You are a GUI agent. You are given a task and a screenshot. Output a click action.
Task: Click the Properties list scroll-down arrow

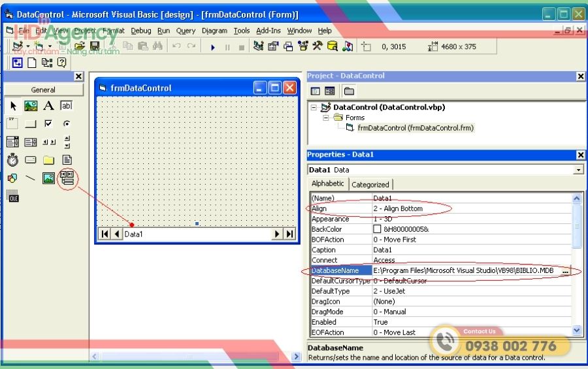coord(577,330)
